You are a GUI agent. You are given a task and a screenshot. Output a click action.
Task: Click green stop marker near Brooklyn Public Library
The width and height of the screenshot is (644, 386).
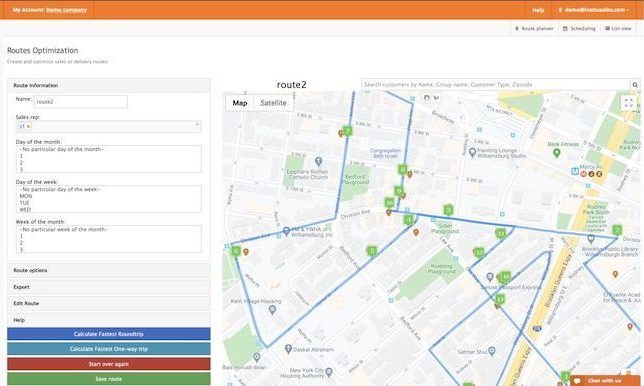[x=617, y=230]
